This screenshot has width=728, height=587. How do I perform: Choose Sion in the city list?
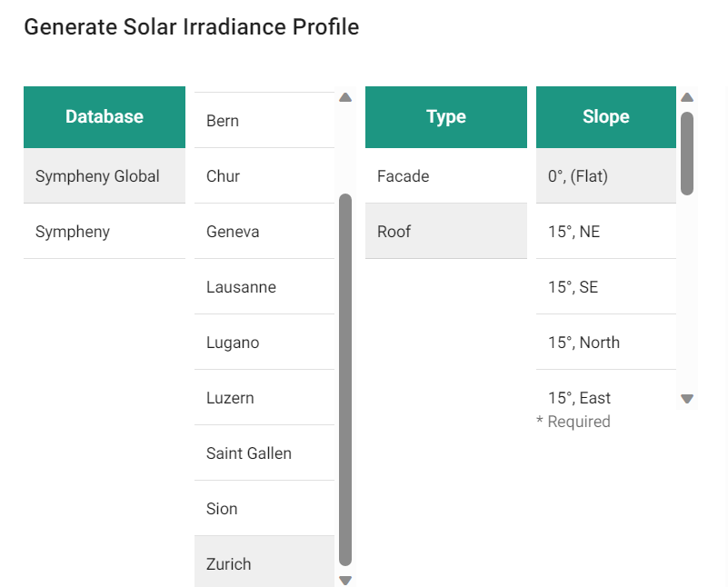pyautogui.click(x=264, y=509)
